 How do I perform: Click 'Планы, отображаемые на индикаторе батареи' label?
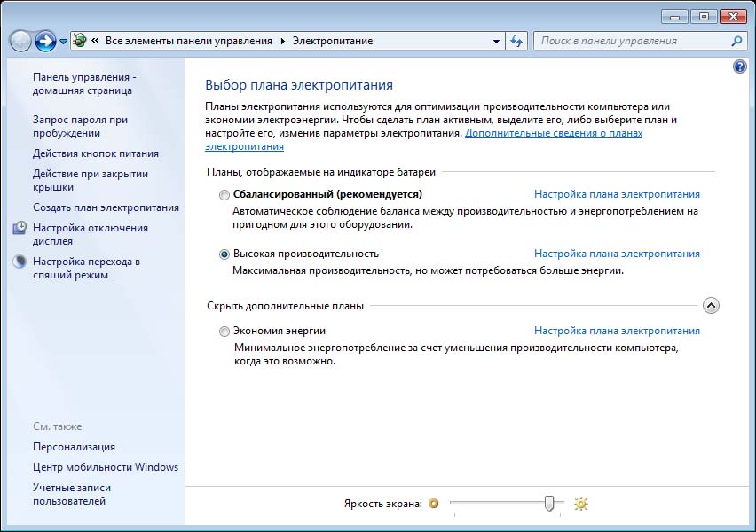(x=321, y=172)
